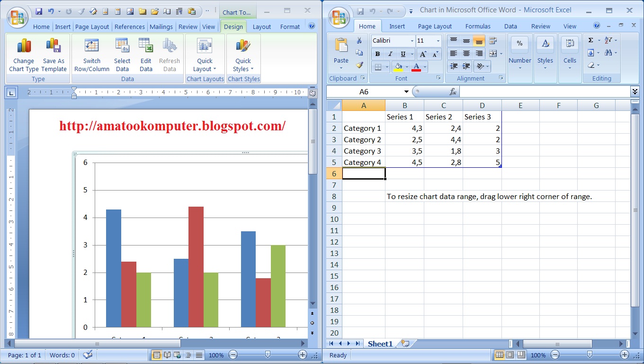Toggle Bottom Align in Excel

pyautogui.click(x=479, y=41)
